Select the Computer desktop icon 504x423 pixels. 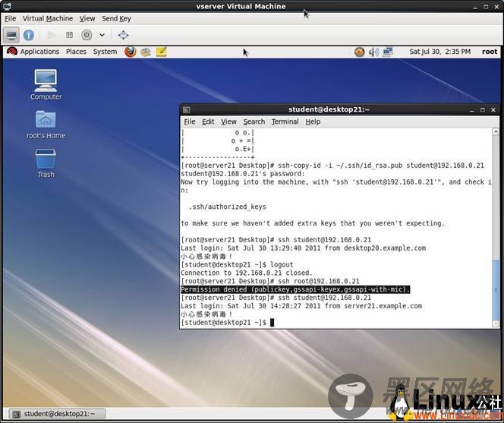46,84
